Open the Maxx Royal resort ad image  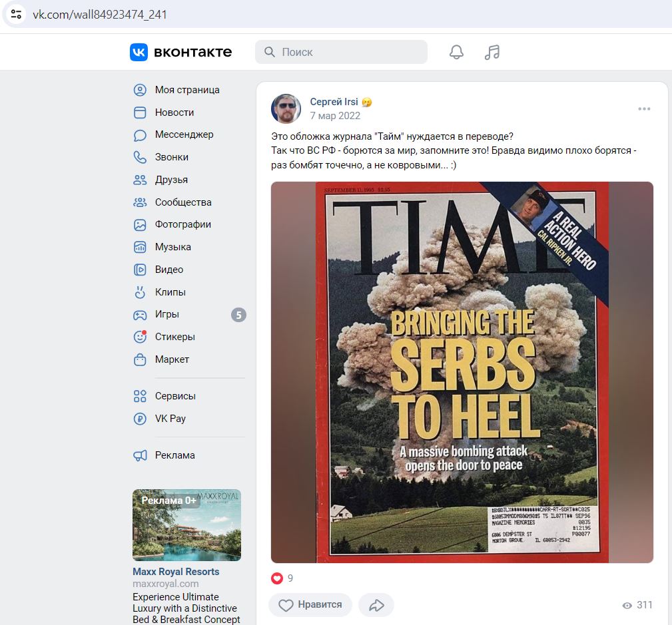187,525
